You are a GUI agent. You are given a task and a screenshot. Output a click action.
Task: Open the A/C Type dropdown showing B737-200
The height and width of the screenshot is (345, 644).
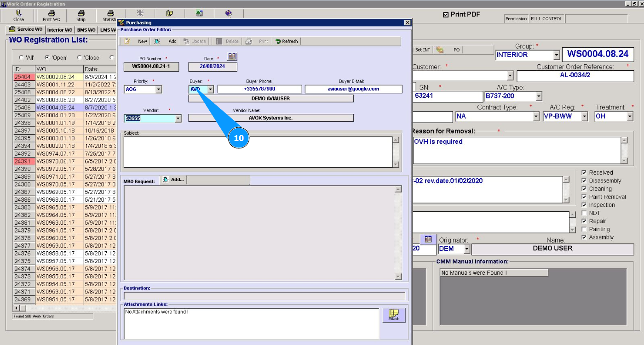[x=539, y=96]
